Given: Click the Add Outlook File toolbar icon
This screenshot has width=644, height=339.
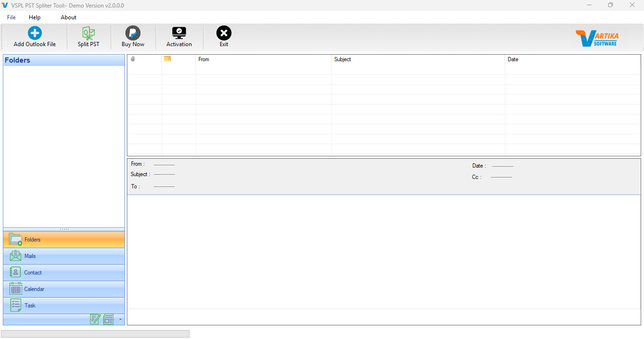Looking at the screenshot, I should [x=34, y=36].
